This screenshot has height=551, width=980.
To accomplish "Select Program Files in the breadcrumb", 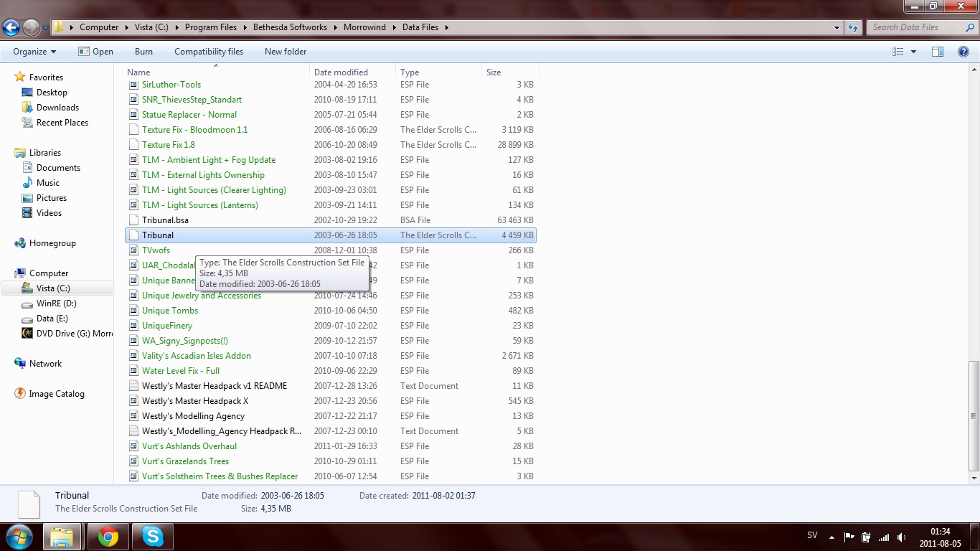I will (x=210, y=27).
